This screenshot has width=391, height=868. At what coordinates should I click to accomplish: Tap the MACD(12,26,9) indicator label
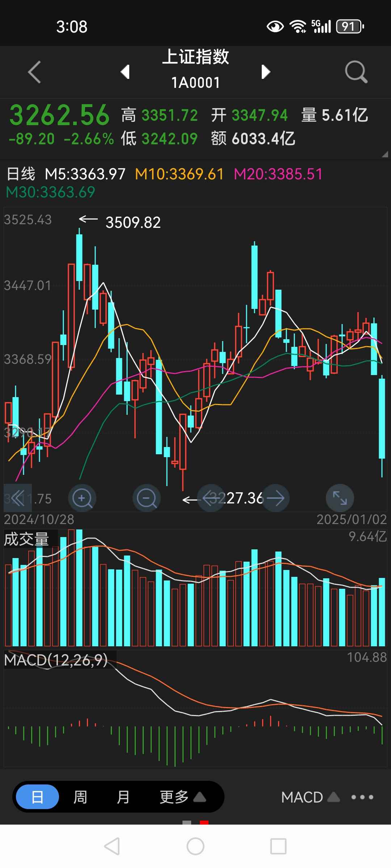click(56, 660)
